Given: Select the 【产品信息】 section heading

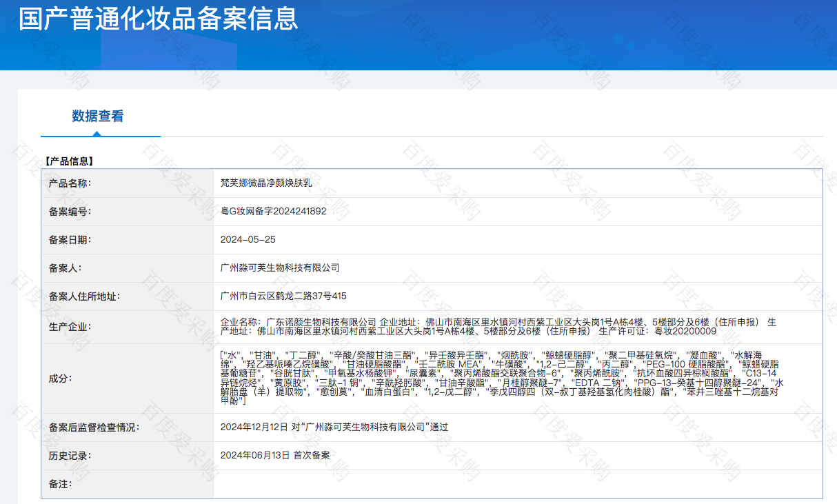Looking at the screenshot, I should (68, 161).
